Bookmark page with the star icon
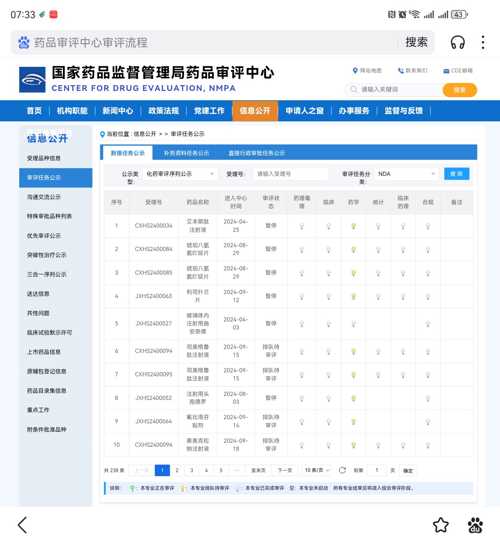The image size is (500, 544). coord(441,525)
